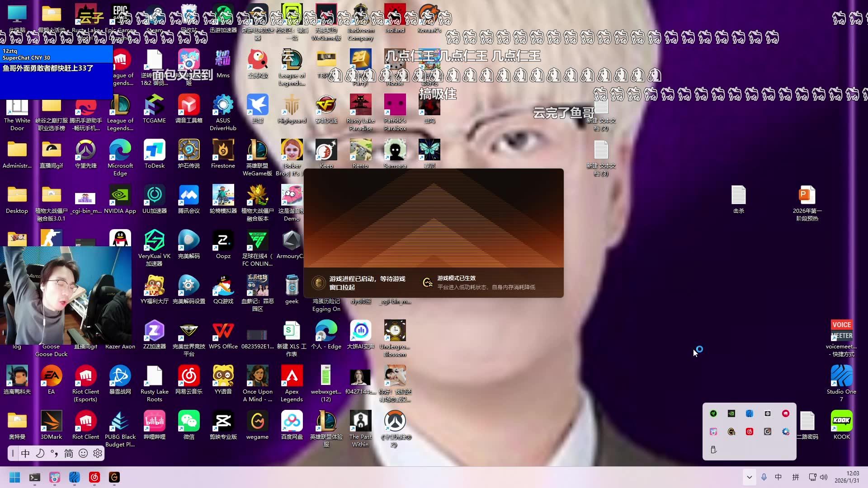Open the ToDesk desktop icon

[154, 154]
